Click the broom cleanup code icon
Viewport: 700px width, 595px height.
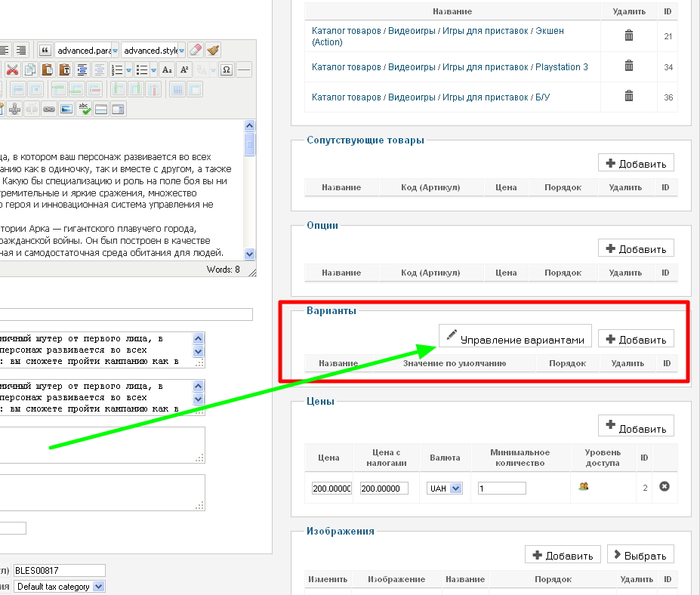click(214, 50)
